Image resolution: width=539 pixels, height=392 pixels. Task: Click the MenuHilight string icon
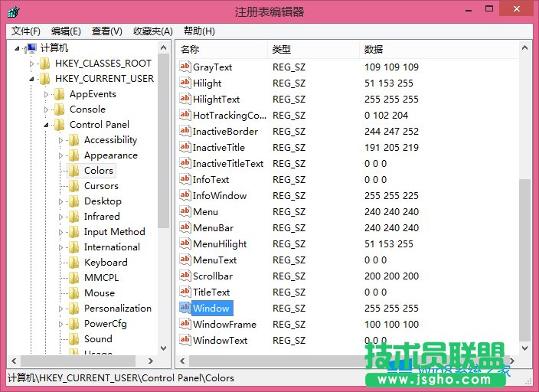coord(185,243)
